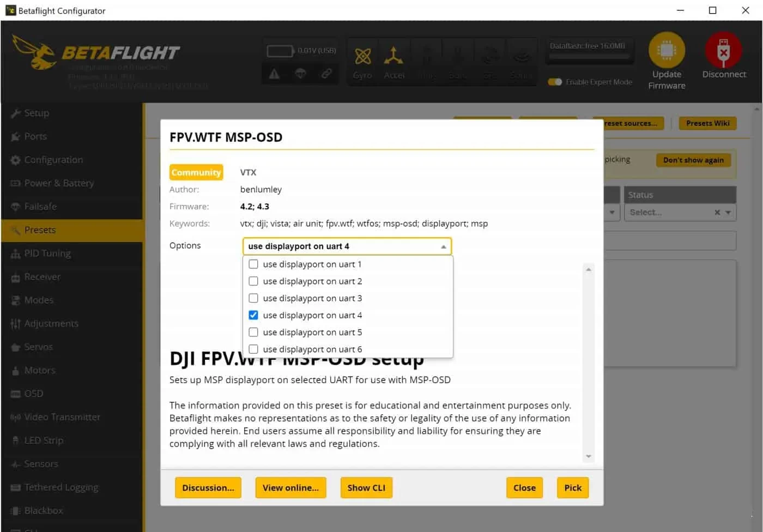Viewport: 763px width, 532px height.
Task: Click the Motors icon in sidebar
Action: 16,371
